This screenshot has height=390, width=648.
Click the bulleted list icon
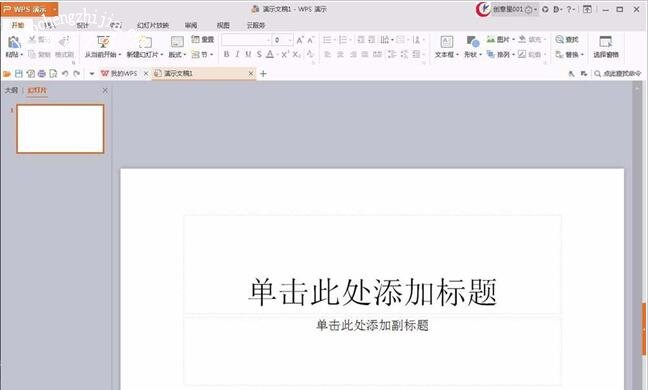327,40
